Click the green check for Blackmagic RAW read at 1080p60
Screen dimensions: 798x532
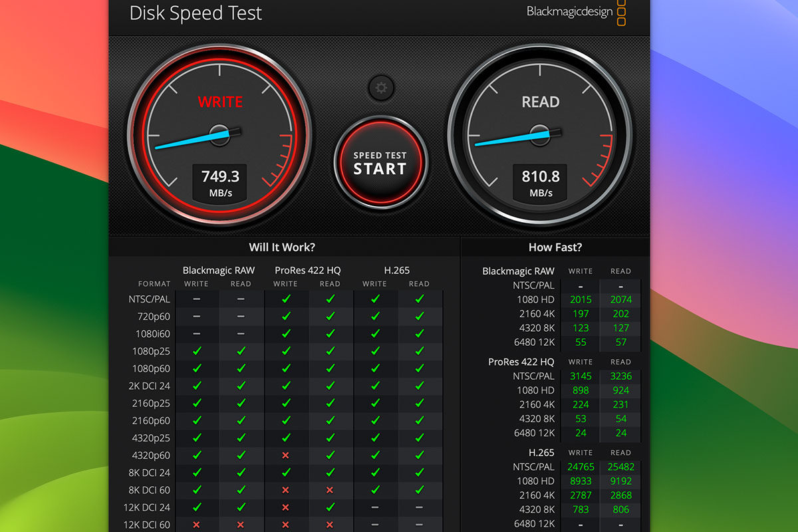click(241, 368)
